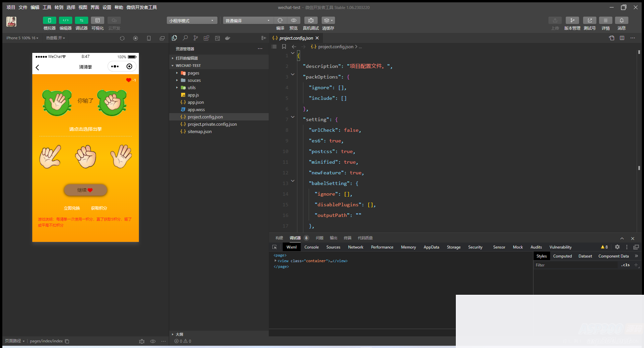The width and height of the screenshot is (644, 348).
Task: Toggle the editor panel button
Action: point(66,21)
